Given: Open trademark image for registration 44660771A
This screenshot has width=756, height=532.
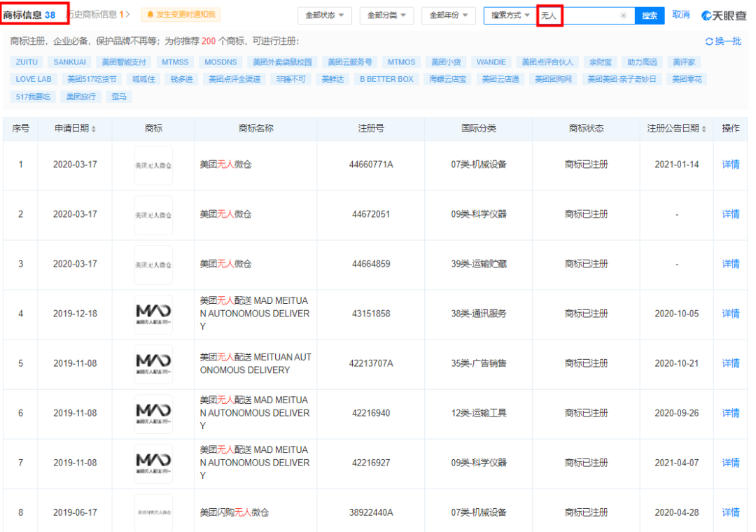Looking at the screenshot, I should click(x=153, y=165).
